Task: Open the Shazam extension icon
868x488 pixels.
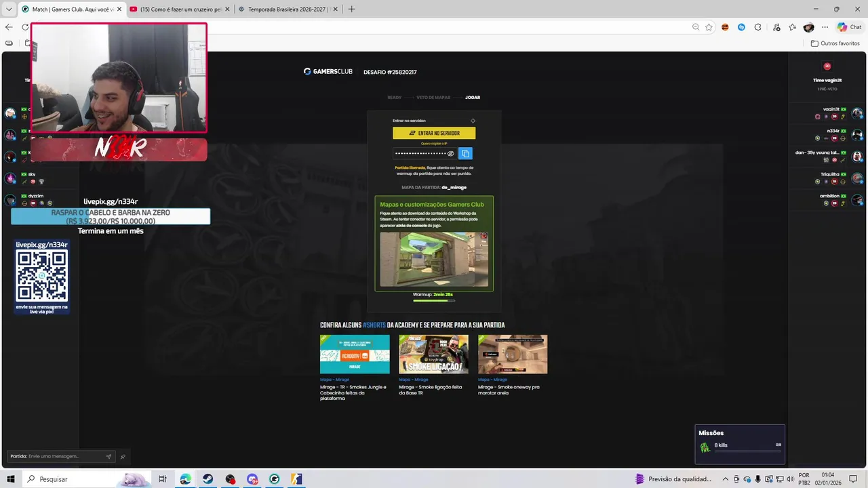Action: (x=741, y=27)
